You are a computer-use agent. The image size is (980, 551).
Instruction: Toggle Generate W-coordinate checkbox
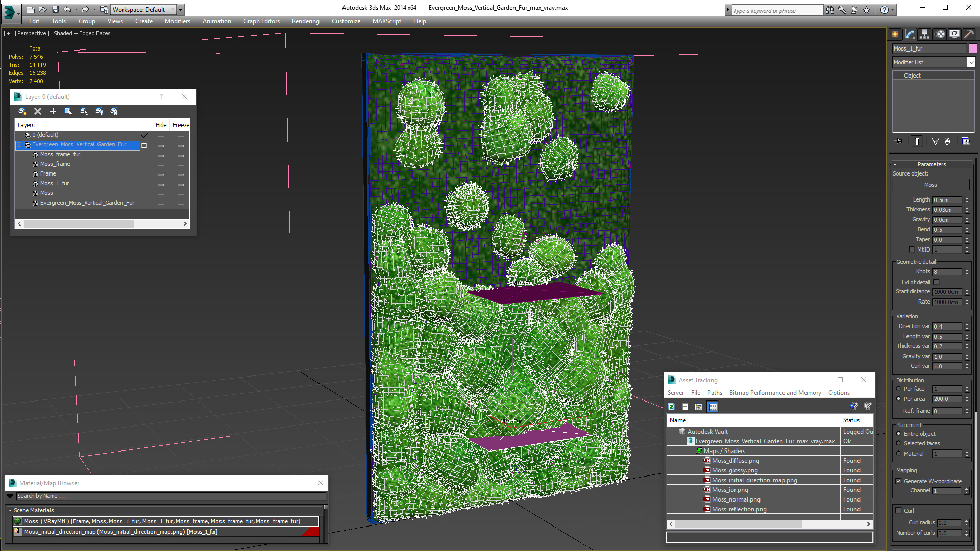(x=899, y=481)
